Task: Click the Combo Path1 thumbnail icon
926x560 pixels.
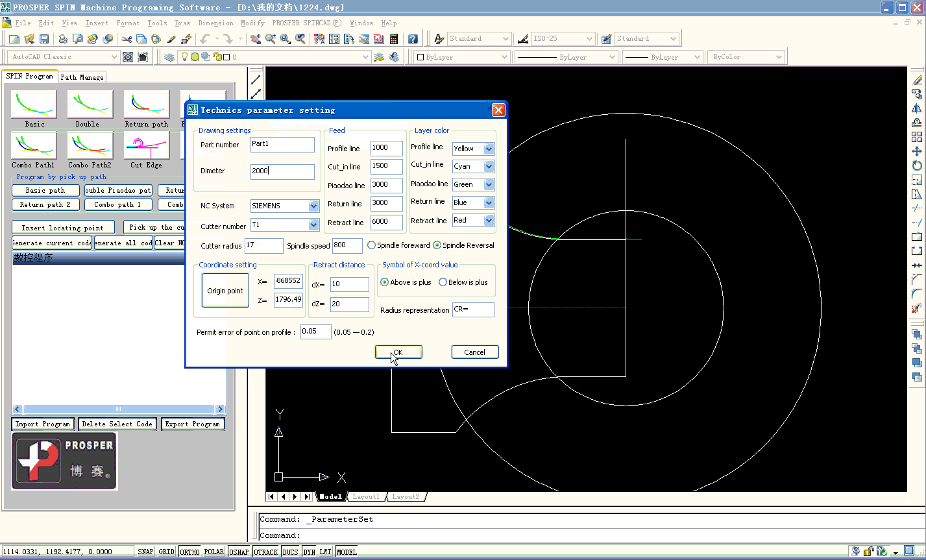Action: 34,145
